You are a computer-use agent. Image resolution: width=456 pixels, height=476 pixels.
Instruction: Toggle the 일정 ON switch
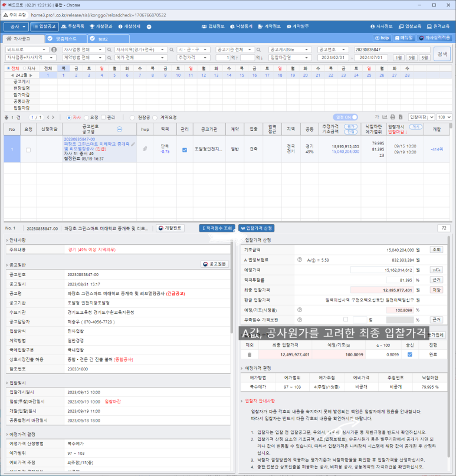[346, 117]
